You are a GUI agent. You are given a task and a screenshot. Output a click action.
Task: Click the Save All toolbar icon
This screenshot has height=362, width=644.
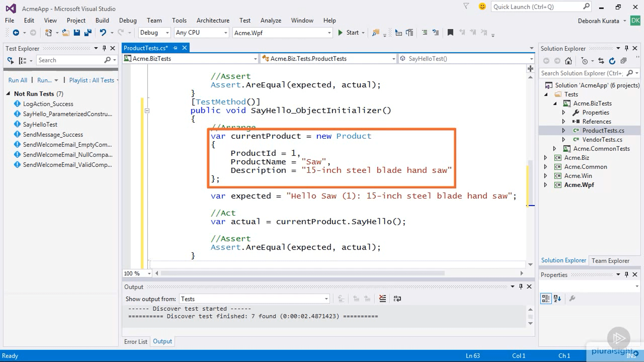coord(88,33)
